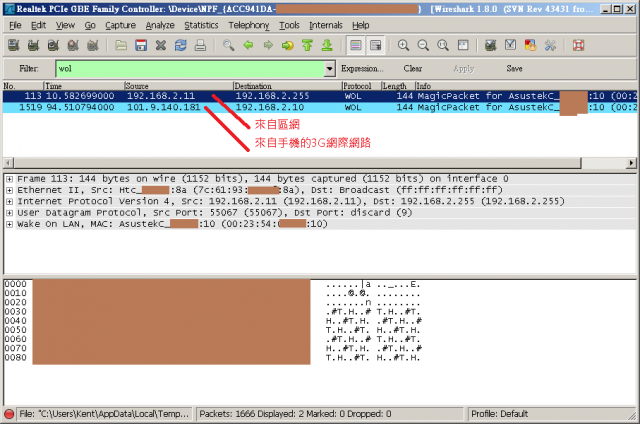Screen dimensions: 640x424
Task: Jump to last packet icon
Action: [x=327, y=45]
